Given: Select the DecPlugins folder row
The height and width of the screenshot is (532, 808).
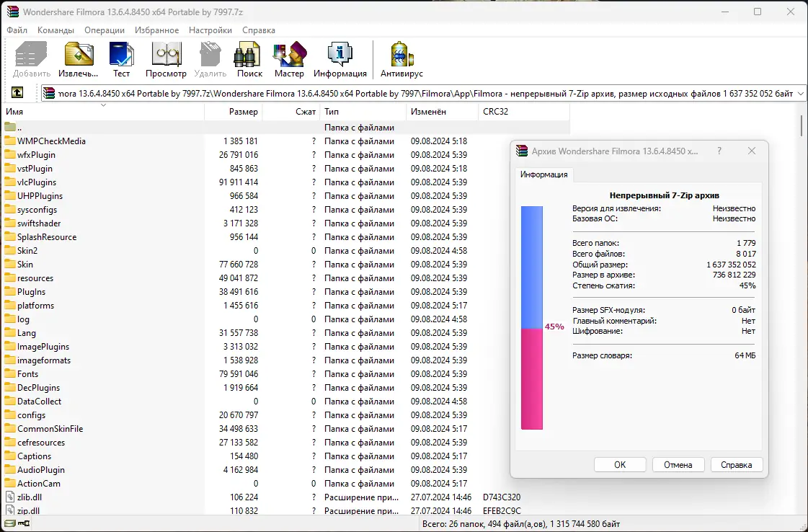Looking at the screenshot, I should point(286,388).
